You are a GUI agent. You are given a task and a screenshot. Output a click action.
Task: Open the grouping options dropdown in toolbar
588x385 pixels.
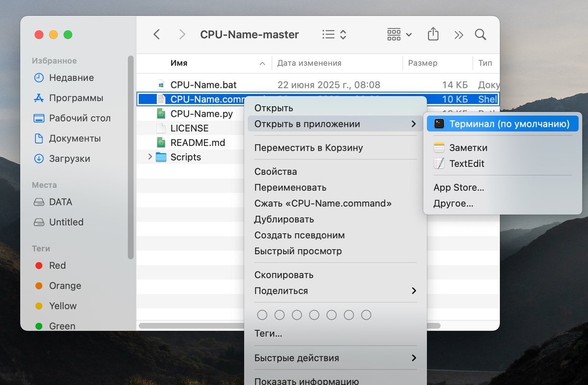[399, 34]
